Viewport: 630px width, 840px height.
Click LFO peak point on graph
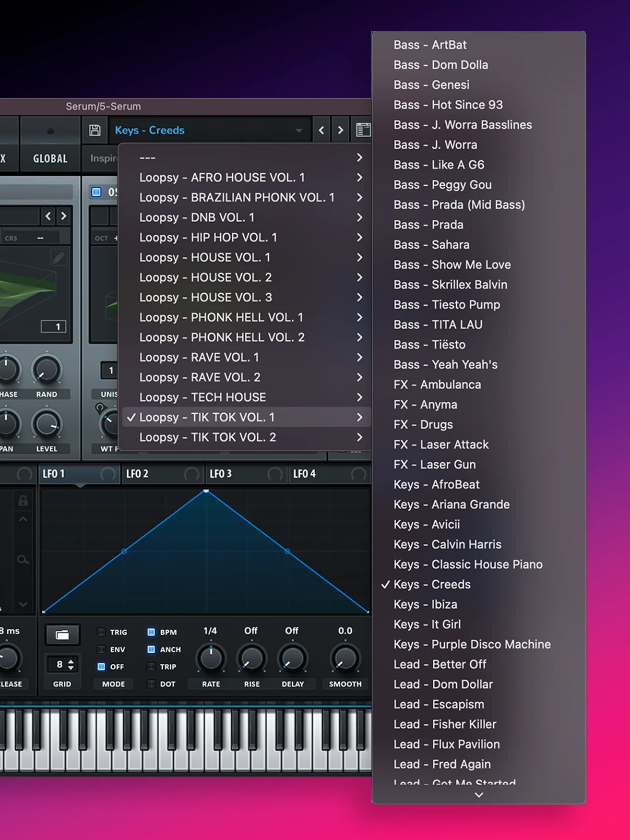click(x=206, y=491)
